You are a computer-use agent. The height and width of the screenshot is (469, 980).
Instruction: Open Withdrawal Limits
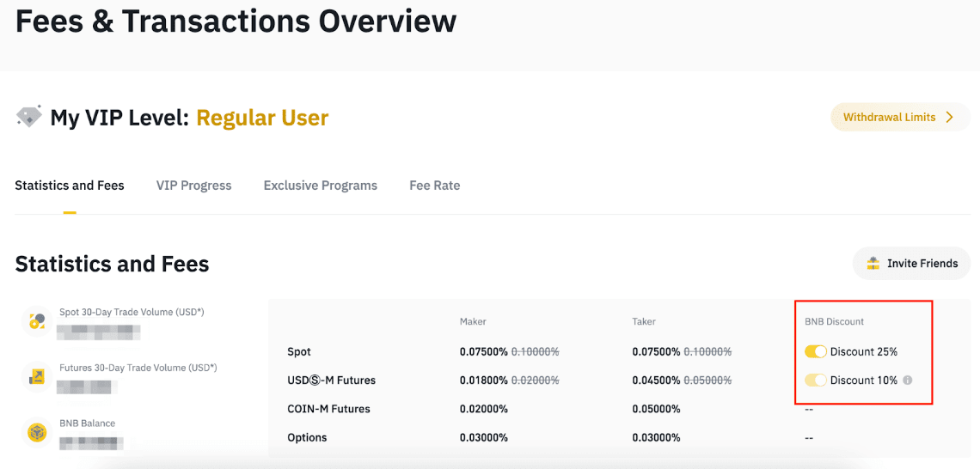900,117
